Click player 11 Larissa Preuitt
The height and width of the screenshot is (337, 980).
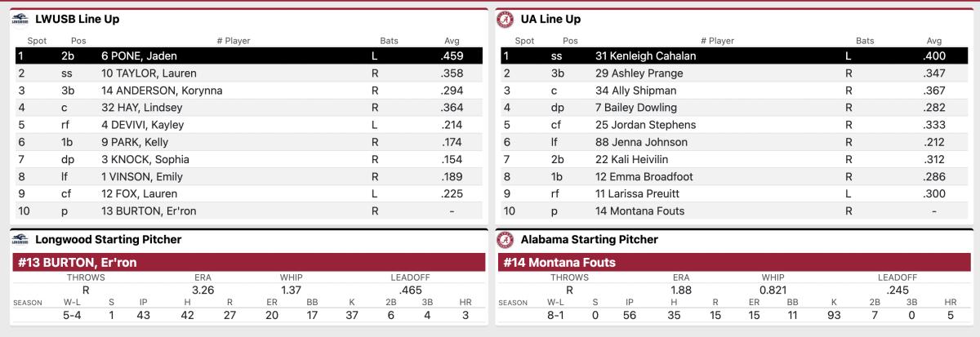pyautogui.click(x=637, y=193)
